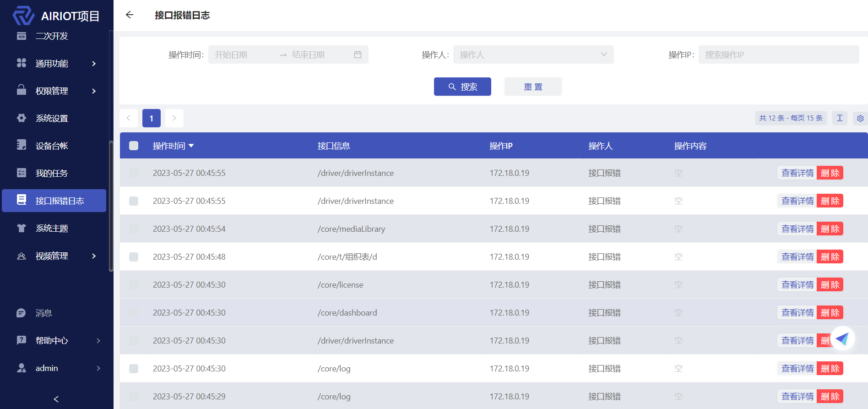Click the 重置 reset button
This screenshot has width=868, height=409.
(533, 87)
